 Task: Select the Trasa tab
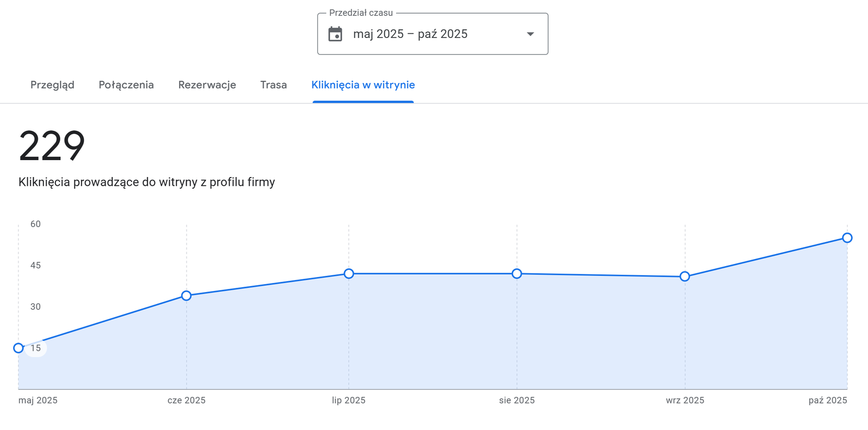tap(273, 85)
